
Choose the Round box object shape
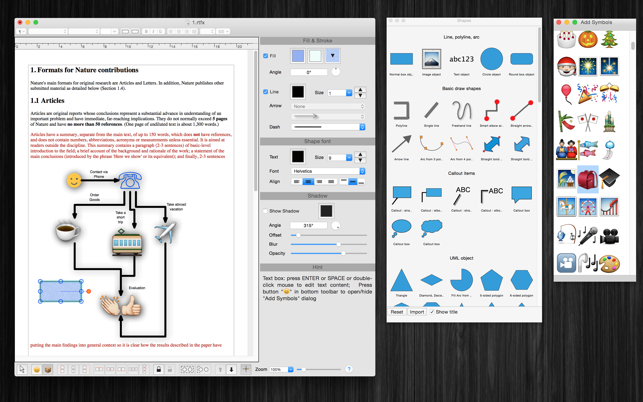522,59
